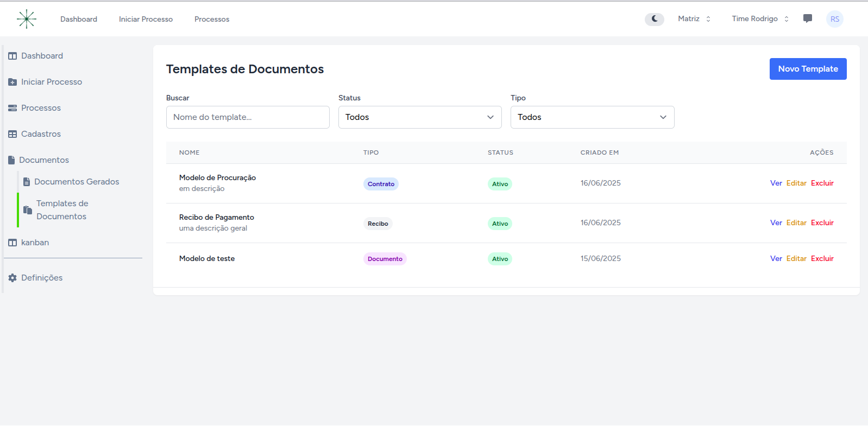Click Ver for Recibo de Pagamento
The height and width of the screenshot is (426, 868).
(776, 222)
